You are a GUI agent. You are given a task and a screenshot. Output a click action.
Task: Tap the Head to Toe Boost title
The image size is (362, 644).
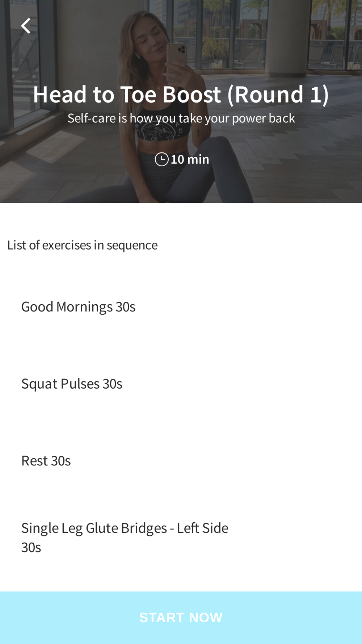click(181, 94)
